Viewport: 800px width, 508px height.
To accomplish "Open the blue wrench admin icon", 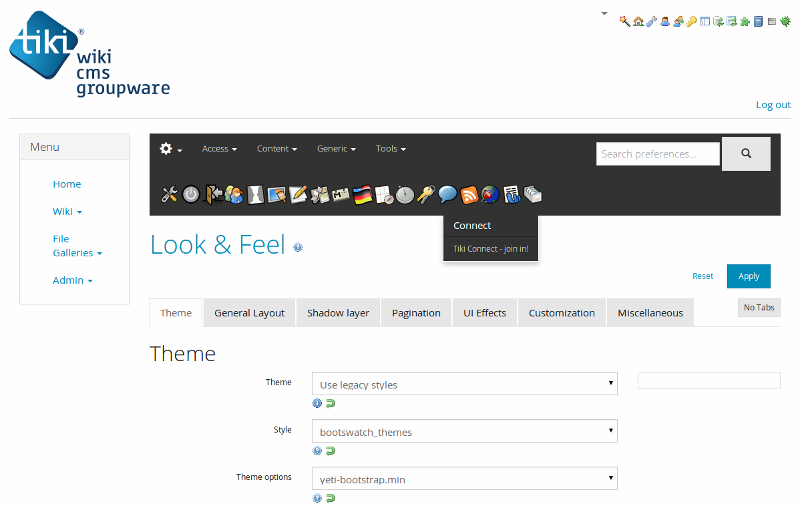I will pos(652,21).
